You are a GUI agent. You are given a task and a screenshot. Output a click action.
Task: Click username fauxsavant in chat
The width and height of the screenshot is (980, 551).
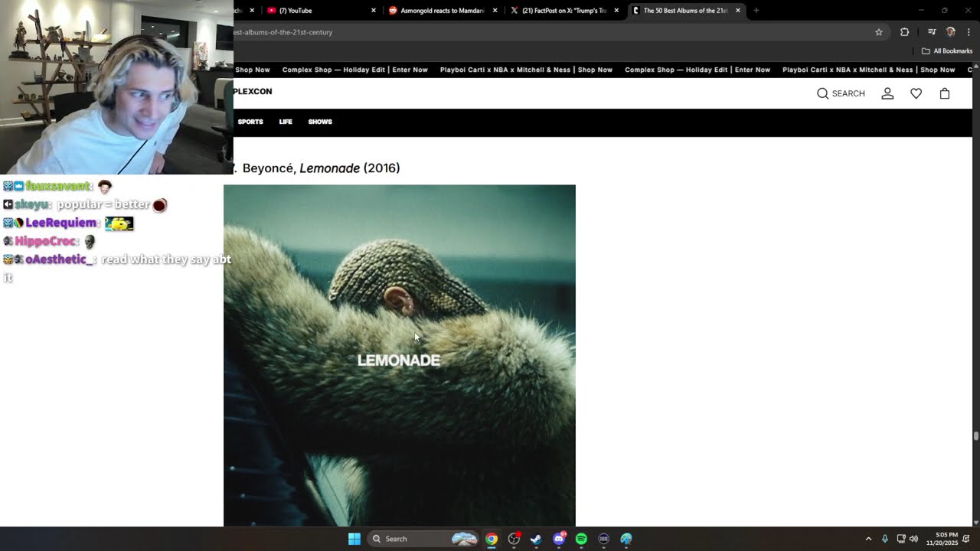coord(58,186)
